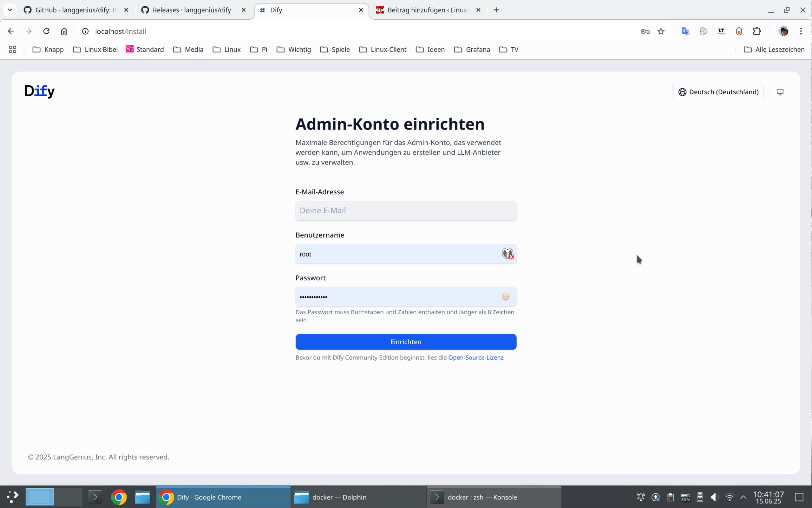The image size is (812, 508).
Task: Switch to the docker — Dolphin window
Action: [x=358, y=497]
